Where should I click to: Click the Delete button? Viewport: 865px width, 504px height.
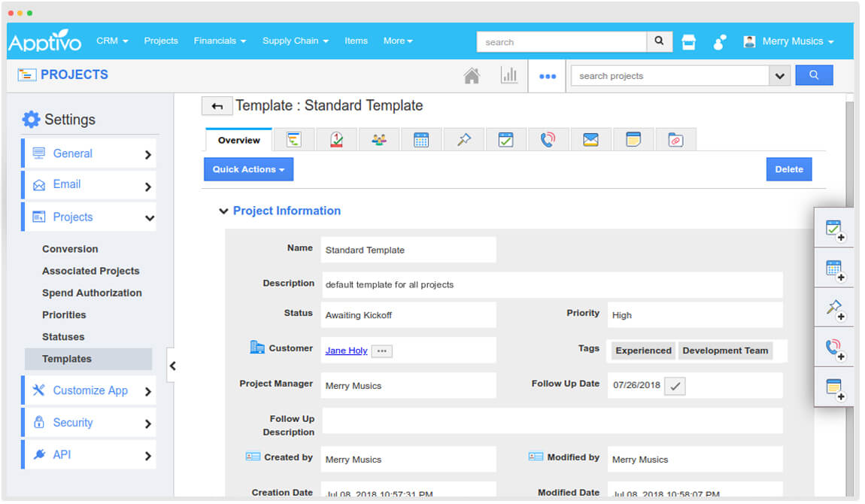[x=788, y=169]
